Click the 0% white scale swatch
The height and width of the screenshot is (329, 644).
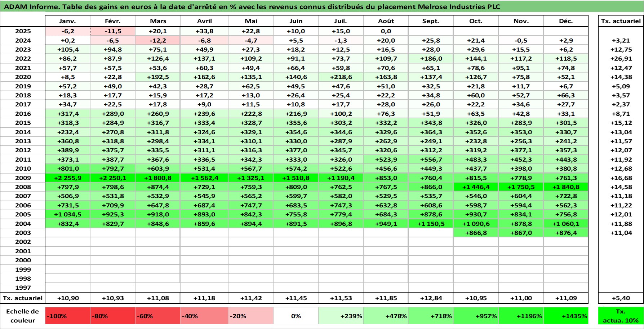coord(296,316)
